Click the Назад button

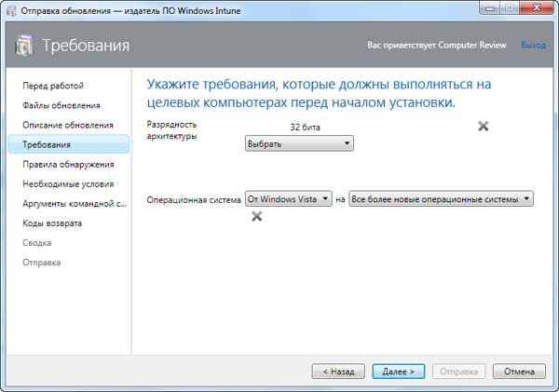click(x=338, y=372)
